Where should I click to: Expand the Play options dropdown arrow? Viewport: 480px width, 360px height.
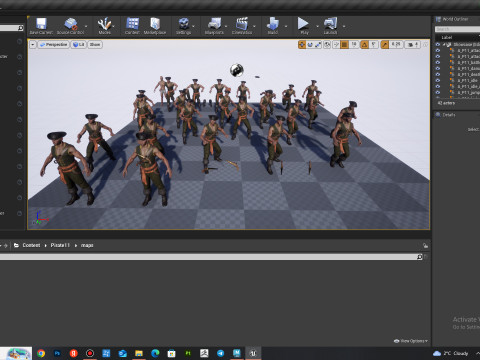point(317,26)
